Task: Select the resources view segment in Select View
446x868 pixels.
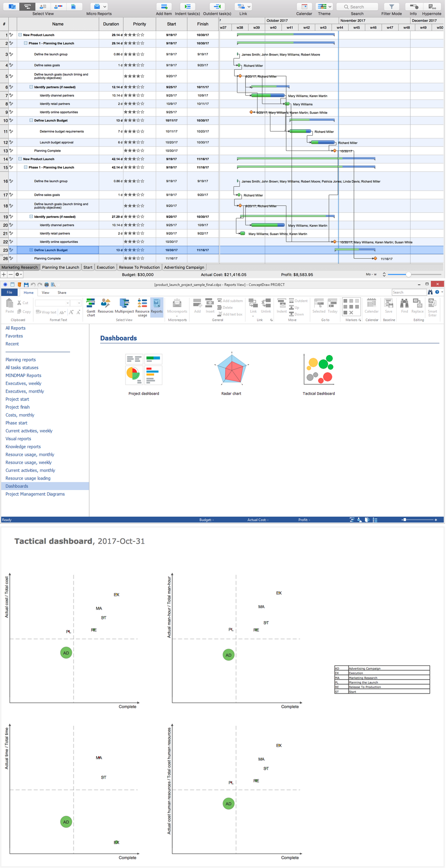Action: [43, 7]
